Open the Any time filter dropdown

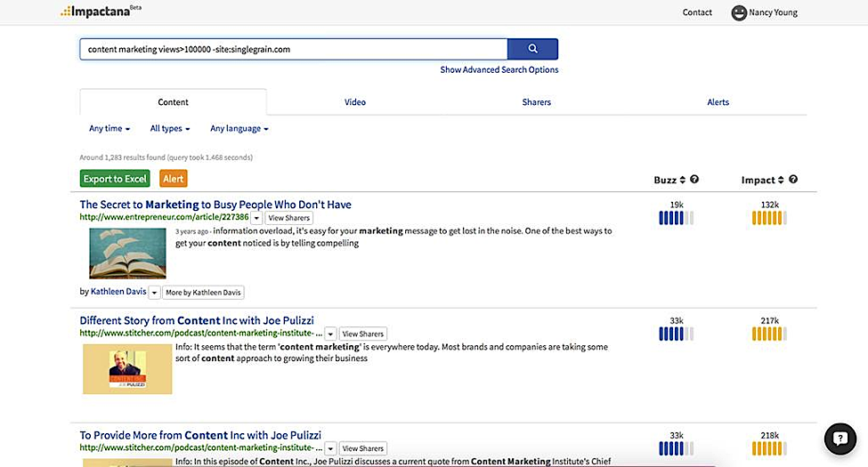click(110, 128)
